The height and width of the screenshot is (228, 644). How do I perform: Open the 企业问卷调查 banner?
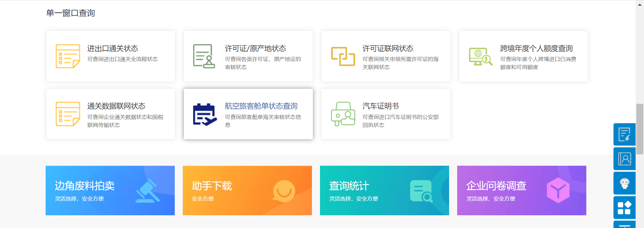[x=522, y=191]
